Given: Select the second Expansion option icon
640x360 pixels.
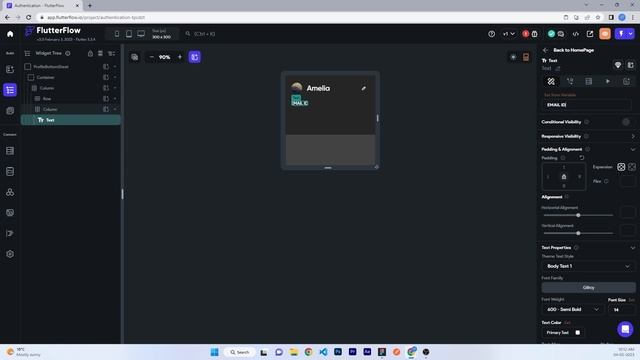Looking at the screenshot, I should [x=632, y=167].
